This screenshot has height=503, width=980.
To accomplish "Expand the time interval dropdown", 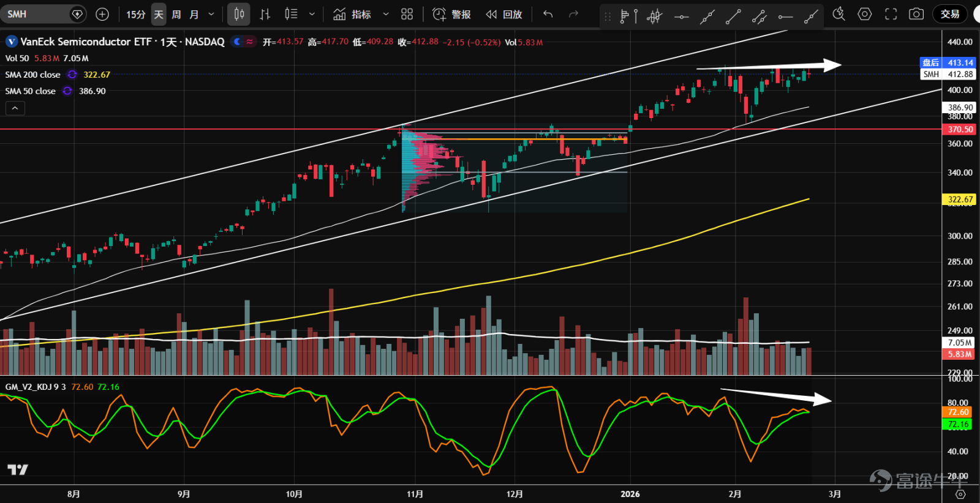I will click(211, 14).
